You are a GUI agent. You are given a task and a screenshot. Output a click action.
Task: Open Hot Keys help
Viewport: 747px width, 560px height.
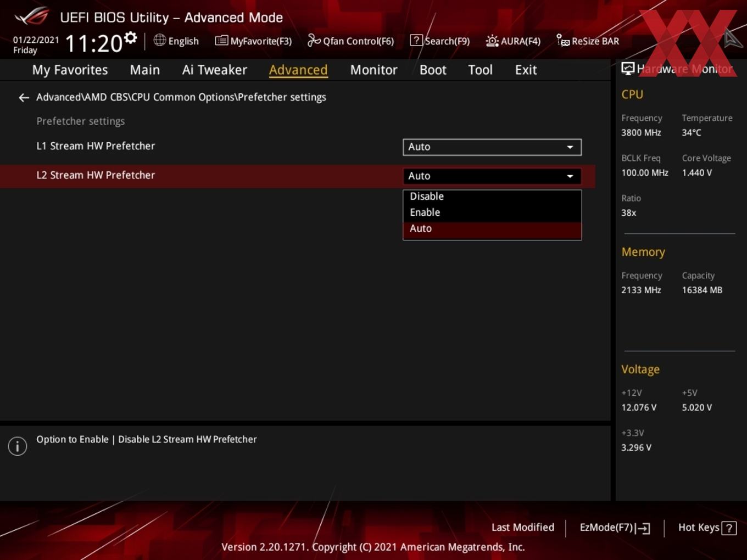point(707,528)
